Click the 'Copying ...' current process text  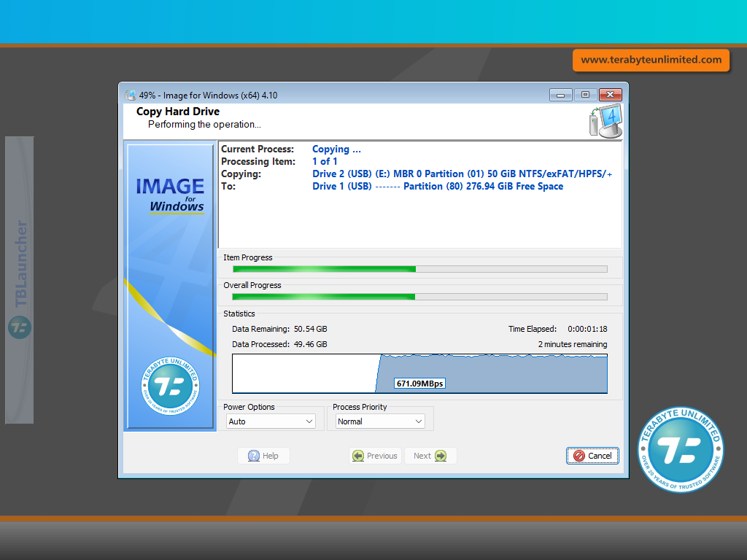[x=336, y=149]
